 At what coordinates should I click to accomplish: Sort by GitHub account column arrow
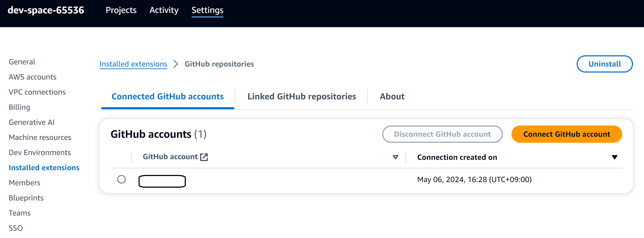point(395,157)
